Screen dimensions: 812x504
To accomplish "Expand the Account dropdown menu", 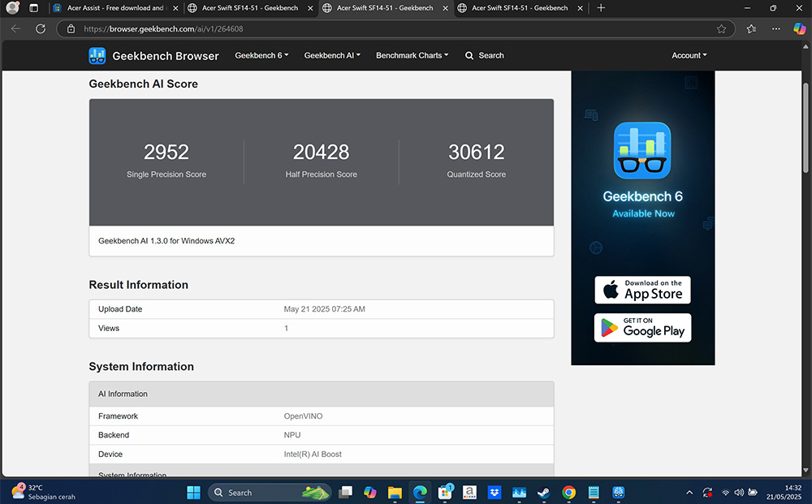I will (689, 55).
